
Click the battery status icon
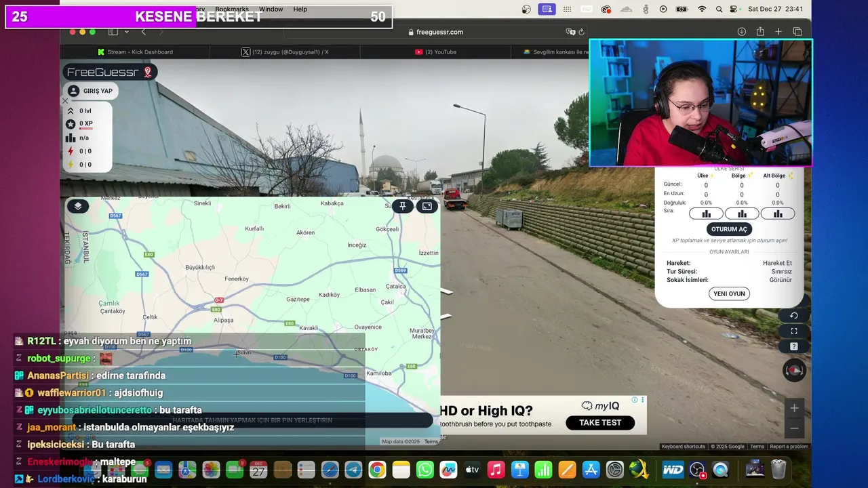pos(682,9)
